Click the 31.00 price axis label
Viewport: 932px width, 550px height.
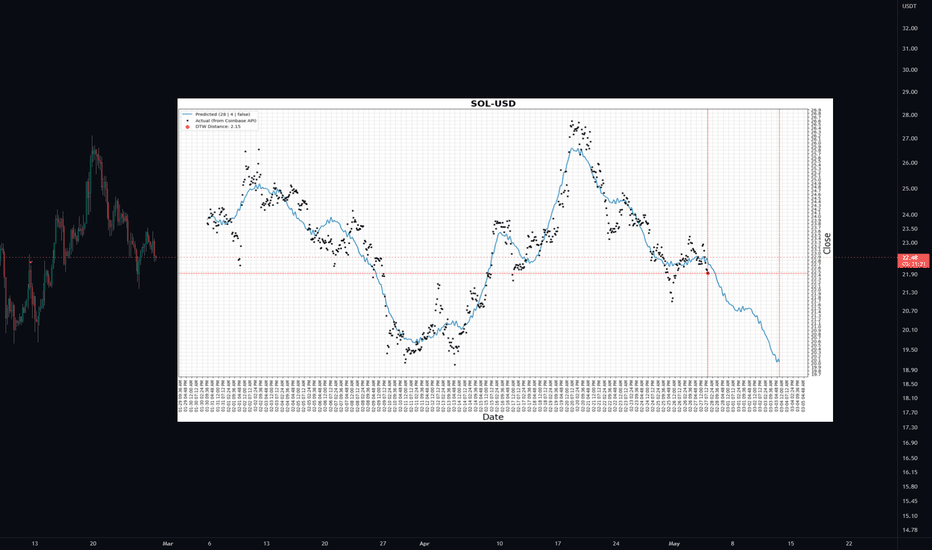pos(909,49)
